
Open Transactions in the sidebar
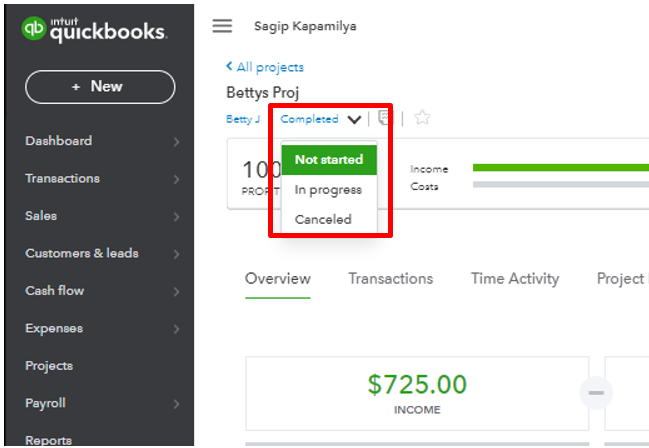62,178
